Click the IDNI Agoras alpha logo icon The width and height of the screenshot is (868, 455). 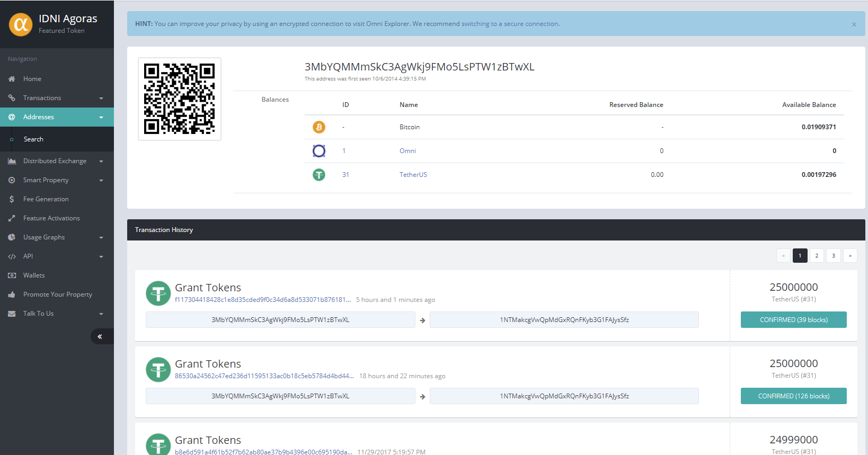coord(21,24)
